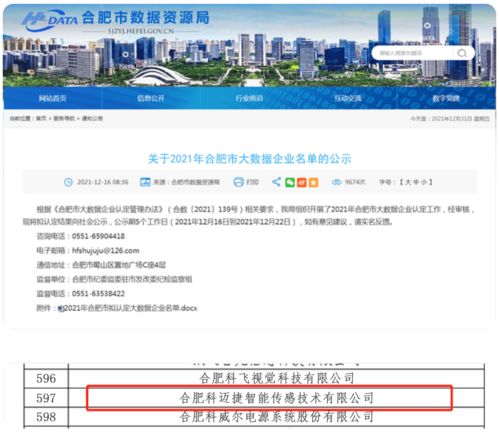The image size is (499, 432).
Task: Go to 首页 in the breadcrumb
Action: click(x=41, y=118)
